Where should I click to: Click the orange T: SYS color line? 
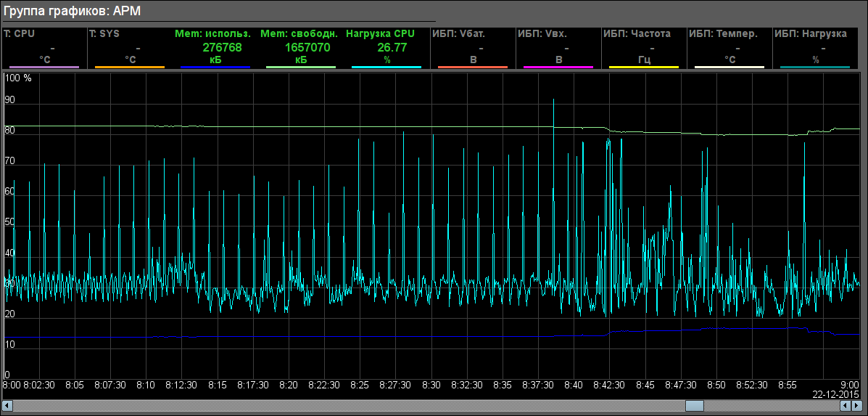pyautogui.click(x=130, y=67)
